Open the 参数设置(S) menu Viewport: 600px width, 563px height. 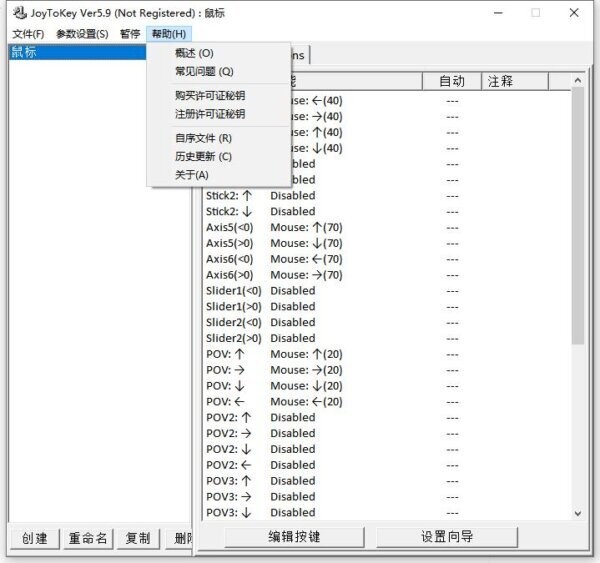(82, 34)
